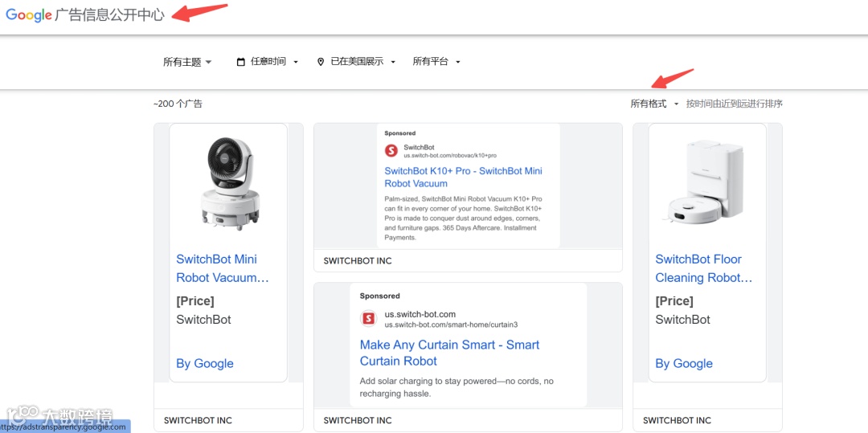This screenshot has width=868, height=433.
Task: Click SWITCHBOT INC below floor robot card
Action: point(677,420)
